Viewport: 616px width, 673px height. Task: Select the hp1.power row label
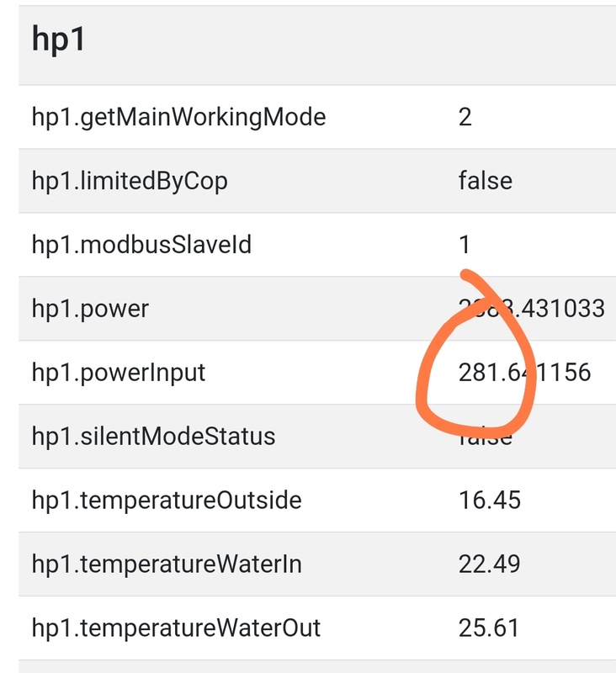(x=90, y=309)
